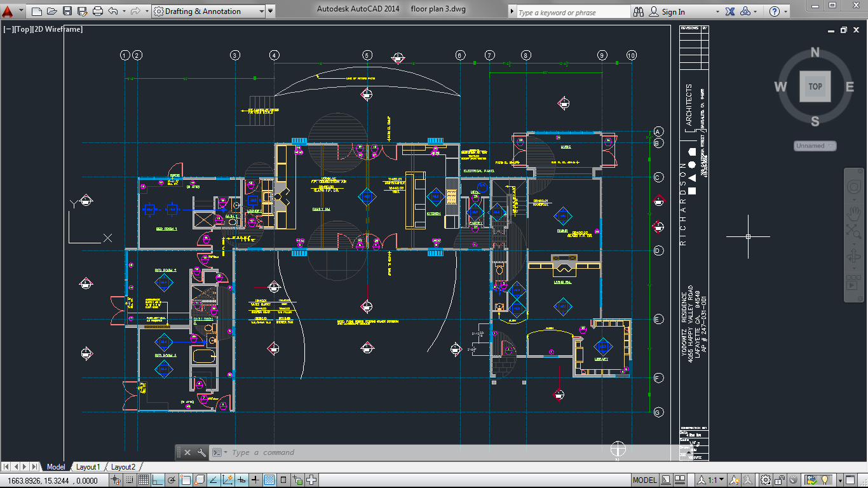Click the Plot printer icon

click(97, 11)
